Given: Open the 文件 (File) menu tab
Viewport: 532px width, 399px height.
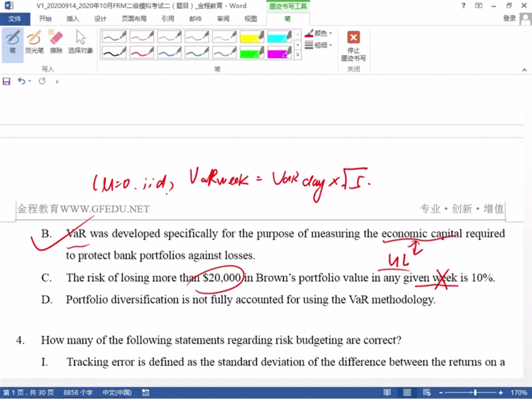Looking at the screenshot, I should click(x=13, y=19).
